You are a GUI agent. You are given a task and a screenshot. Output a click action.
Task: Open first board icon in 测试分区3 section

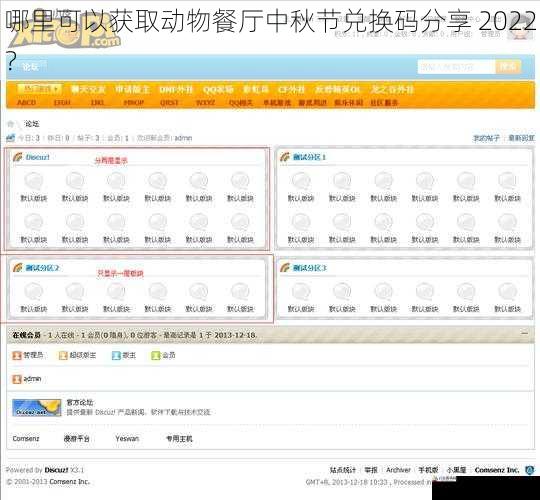click(301, 292)
